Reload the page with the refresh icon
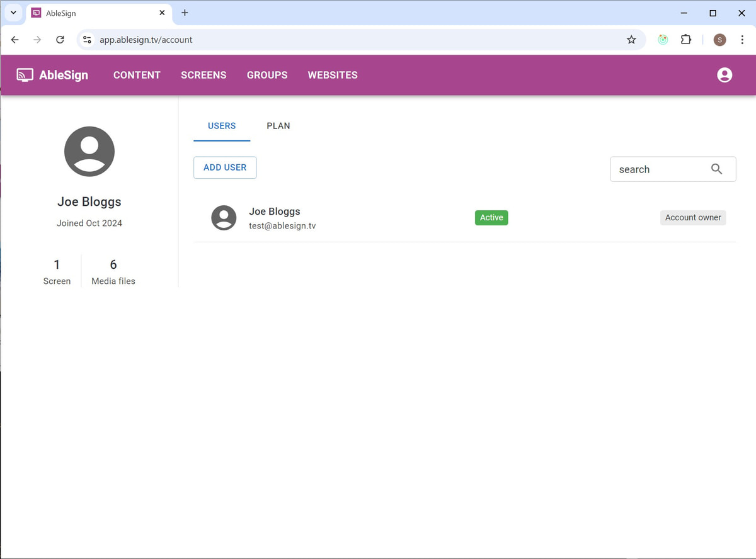756x559 pixels. coord(60,40)
